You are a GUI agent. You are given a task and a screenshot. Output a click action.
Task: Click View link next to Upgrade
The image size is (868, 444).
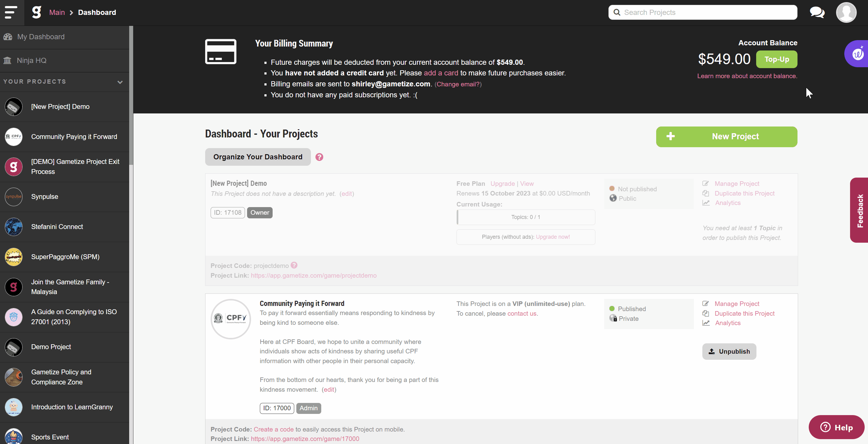point(527,184)
